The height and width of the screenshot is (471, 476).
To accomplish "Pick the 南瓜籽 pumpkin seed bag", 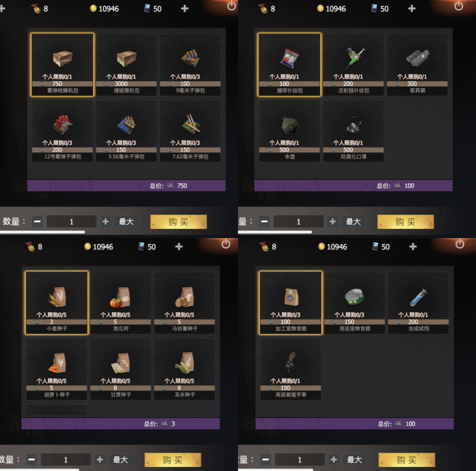I will click(x=121, y=302).
